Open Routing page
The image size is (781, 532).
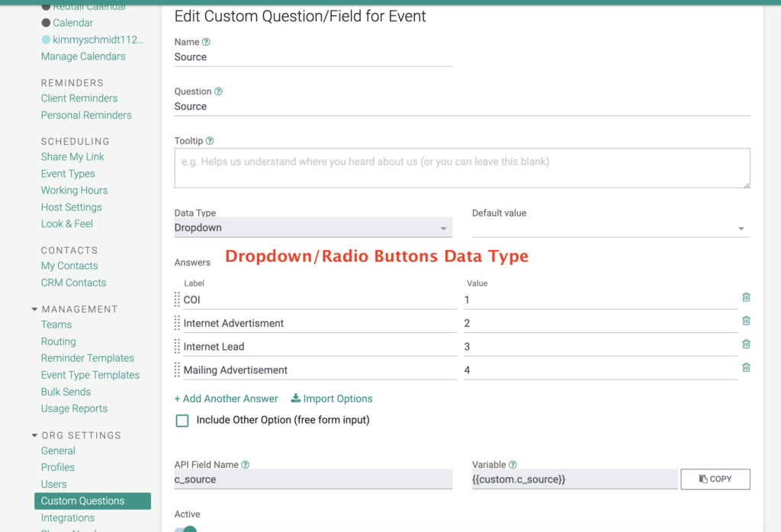pyautogui.click(x=58, y=341)
